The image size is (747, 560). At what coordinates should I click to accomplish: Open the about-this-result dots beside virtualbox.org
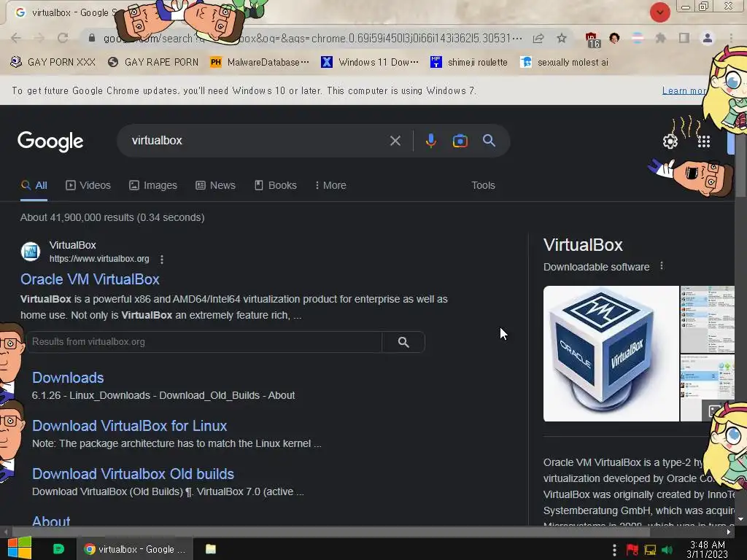pos(162,260)
